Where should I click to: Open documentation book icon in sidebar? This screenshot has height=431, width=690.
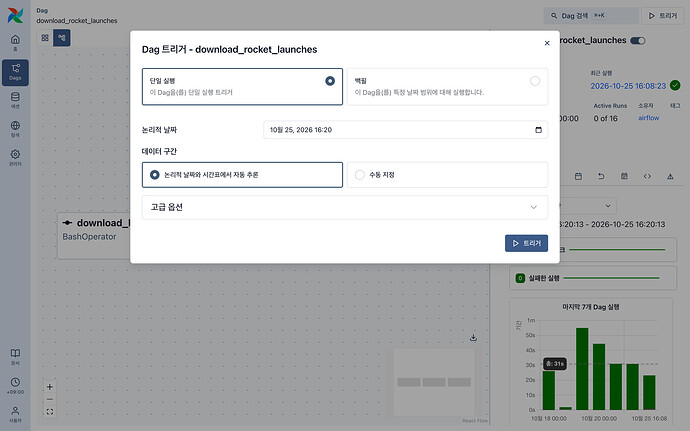point(15,357)
